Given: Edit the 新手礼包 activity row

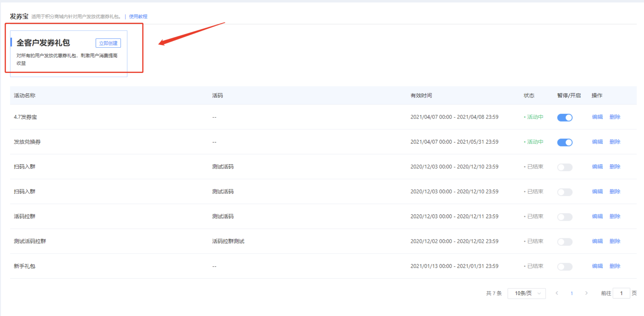Looking at the screenshot, I should 597,266.
